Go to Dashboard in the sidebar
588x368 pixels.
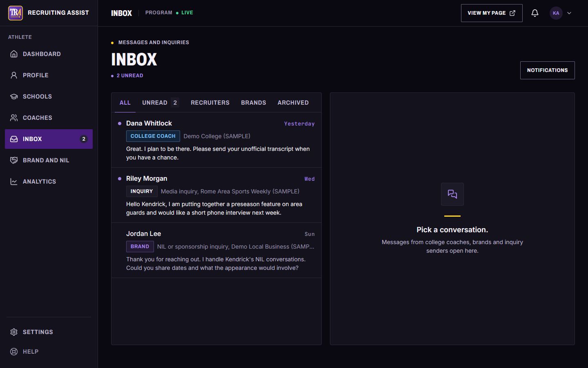(x=49, y=54)
